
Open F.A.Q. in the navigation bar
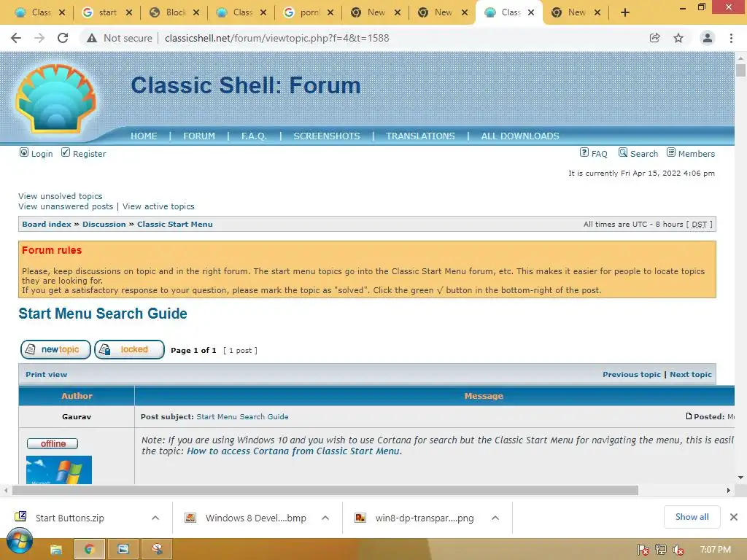[254, 136]
